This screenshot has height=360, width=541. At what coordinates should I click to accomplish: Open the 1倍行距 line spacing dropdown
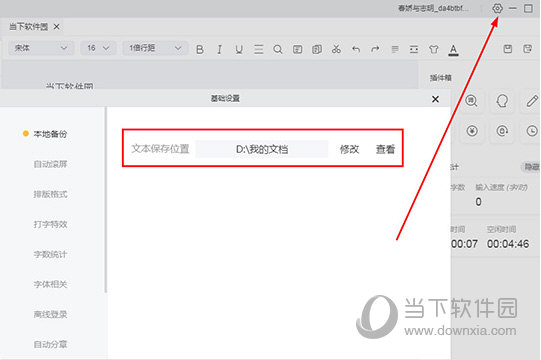click(155, 48)
